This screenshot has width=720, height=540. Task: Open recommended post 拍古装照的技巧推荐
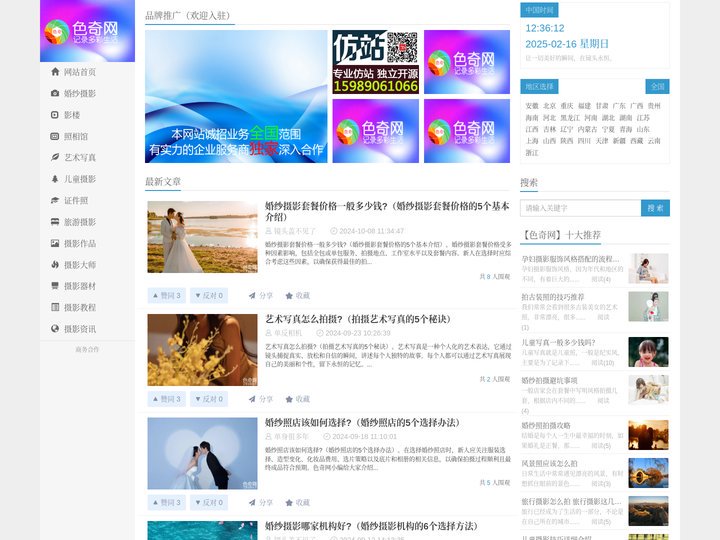552,297
